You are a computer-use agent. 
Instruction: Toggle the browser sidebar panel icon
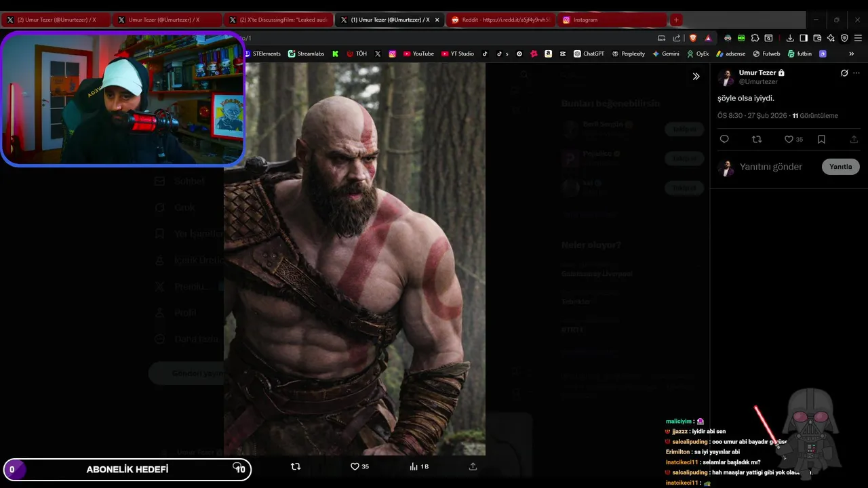click(804, 38)
